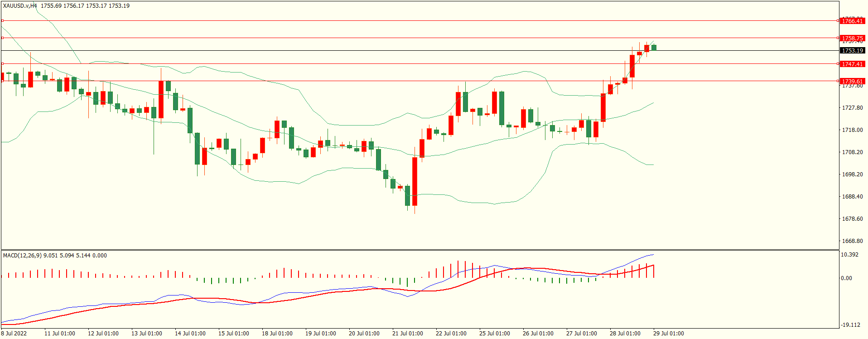The width and height of the screenshot is (868, 339).
Task: Click the 1739.61 red level label
Action: [852, 81]
